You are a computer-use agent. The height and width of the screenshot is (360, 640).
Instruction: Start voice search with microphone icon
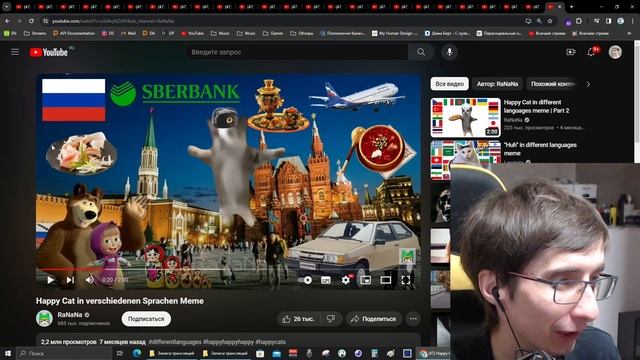click(449, 52)
